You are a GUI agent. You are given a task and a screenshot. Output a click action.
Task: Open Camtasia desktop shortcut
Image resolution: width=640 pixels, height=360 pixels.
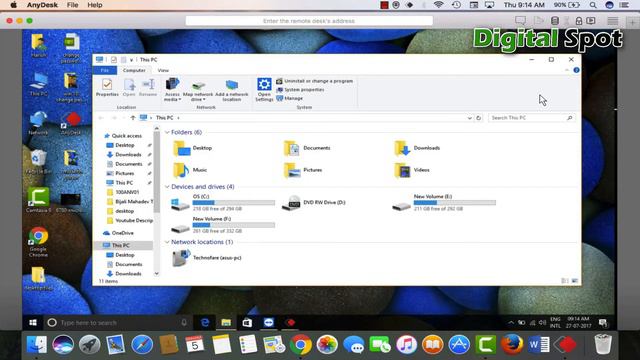click(x=38, y=200)
